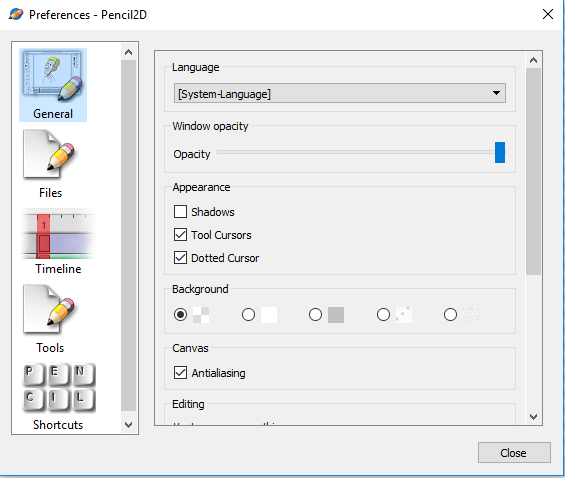Select the grey background option
The height and width of the screenshot is (478, 565).
tap(315, 314)
